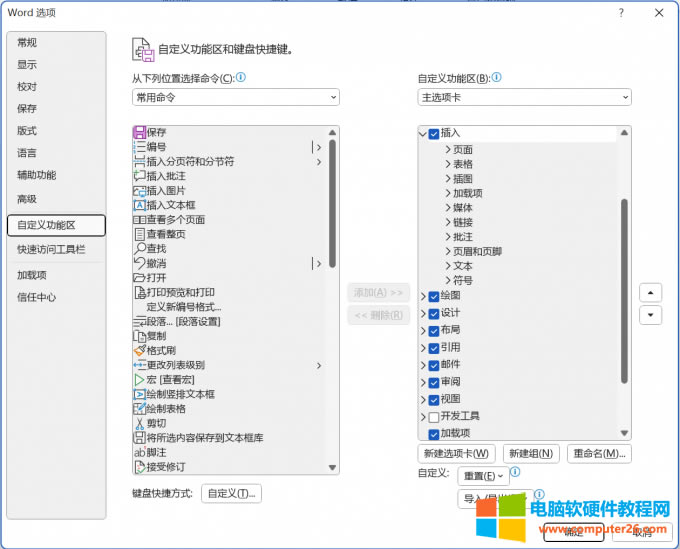Screen dimensions: 680x549
Task: Click the 新建组(N) button
Action: (531, 454)
